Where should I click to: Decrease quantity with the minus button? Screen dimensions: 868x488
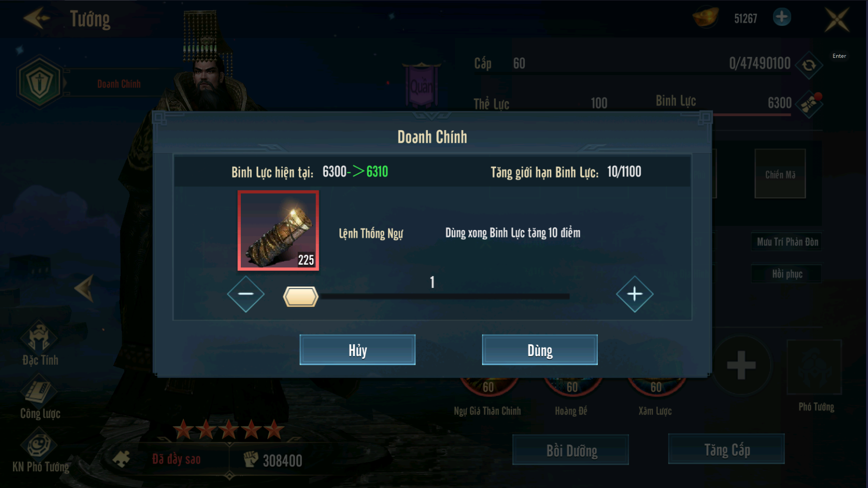(245, 294)
